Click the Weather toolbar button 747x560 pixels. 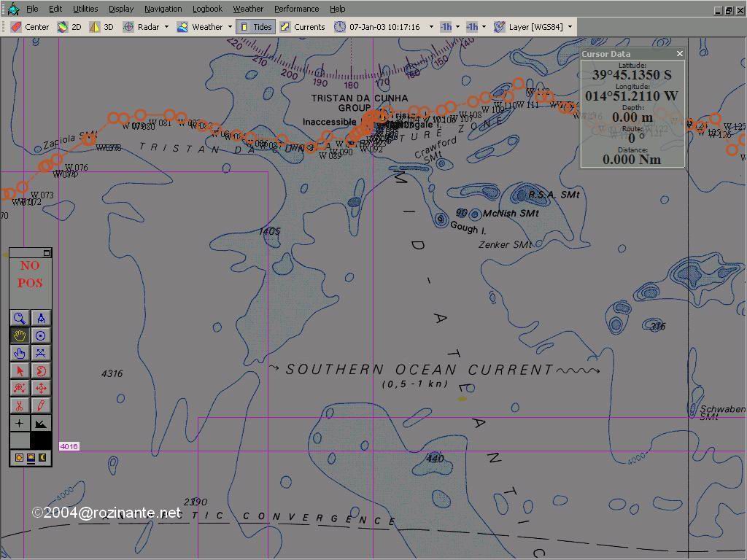[200, 27]
